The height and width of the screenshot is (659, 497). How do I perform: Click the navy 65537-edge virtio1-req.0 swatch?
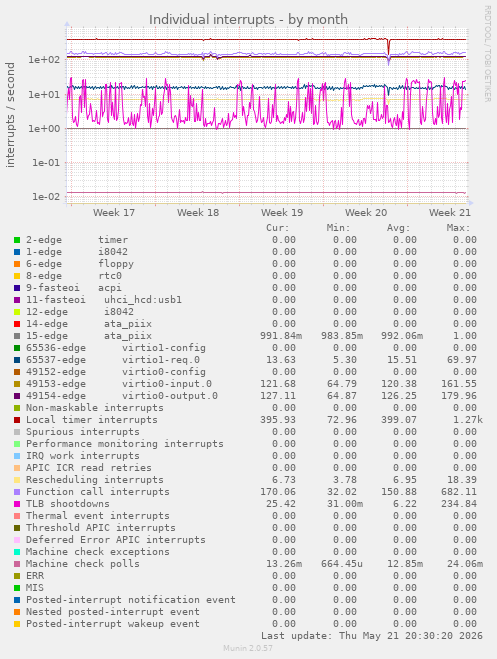click(17, 360)
